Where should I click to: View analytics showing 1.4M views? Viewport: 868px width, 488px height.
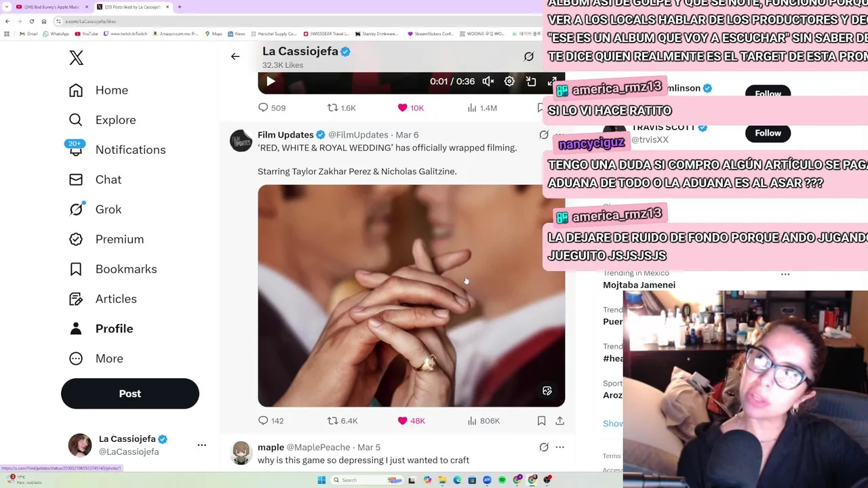pyautogui.click(x=482, y=108)
